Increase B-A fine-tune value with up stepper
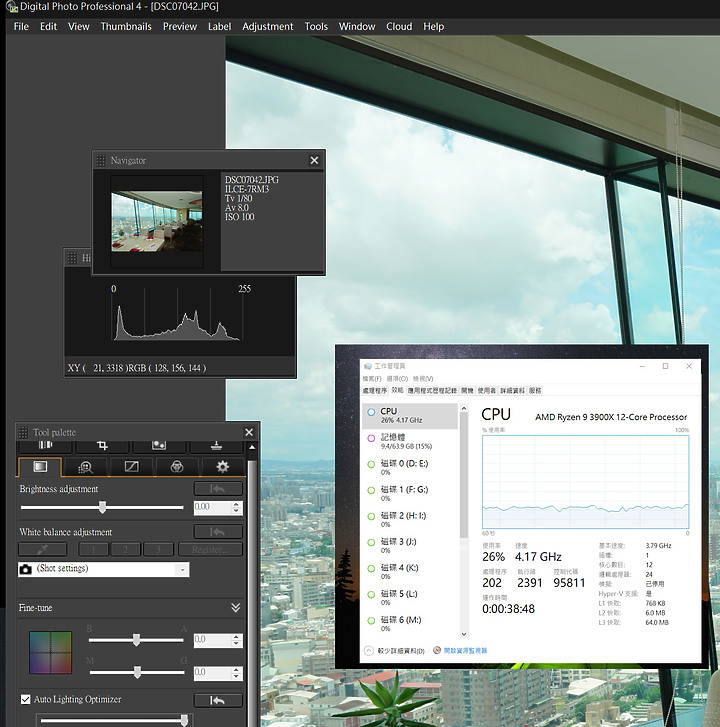This screenshot has height=727, width=720. pyautogui.click(x=236, y=638)
